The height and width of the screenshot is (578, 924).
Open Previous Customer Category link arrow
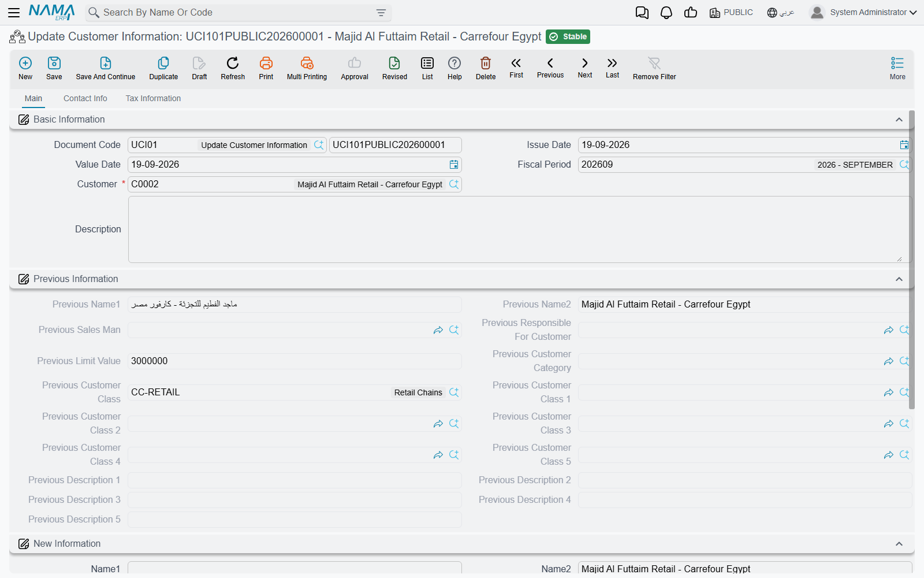click(x=889, y=361)
